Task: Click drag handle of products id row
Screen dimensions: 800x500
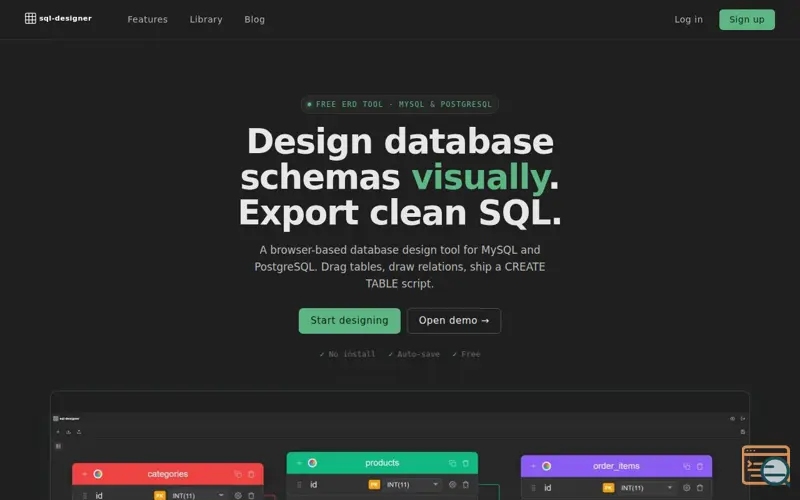Action: coord(299,485)
